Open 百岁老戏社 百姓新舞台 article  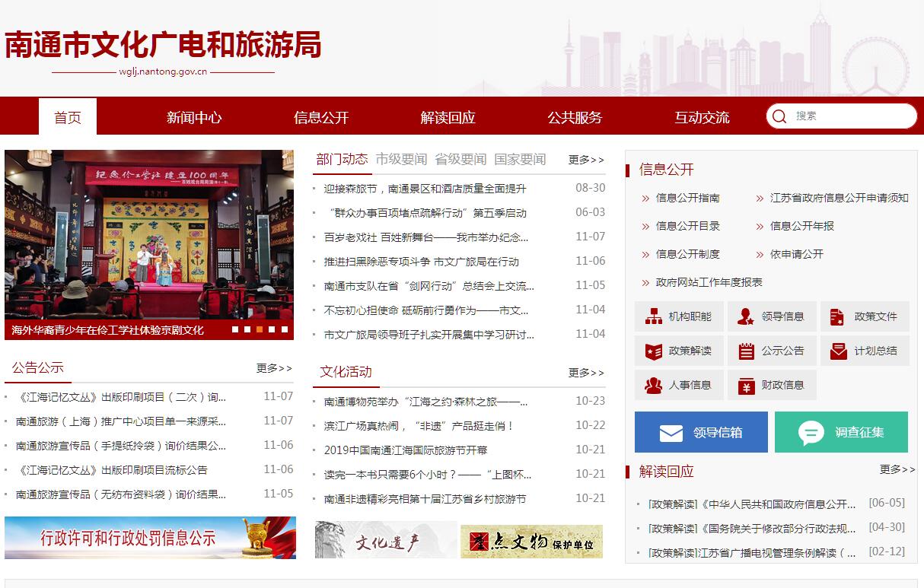(x=425, y=237)
